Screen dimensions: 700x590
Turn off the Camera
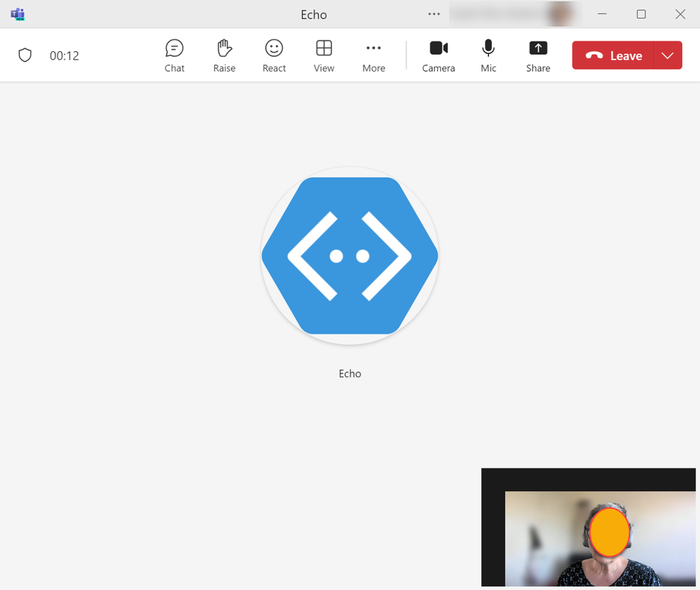click(439, 56)
